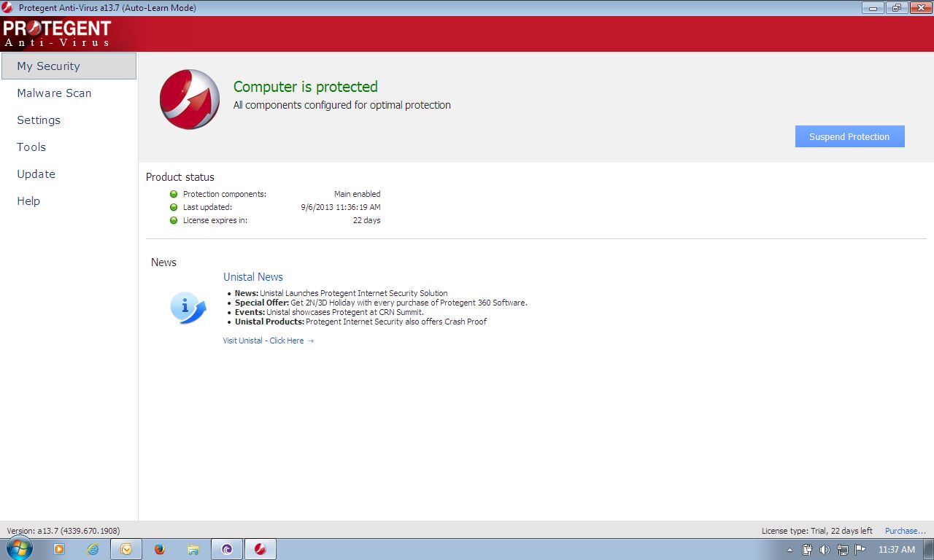Click green dot next to License expires in
This screenshot has width=934, height=560.
(174, 220)
